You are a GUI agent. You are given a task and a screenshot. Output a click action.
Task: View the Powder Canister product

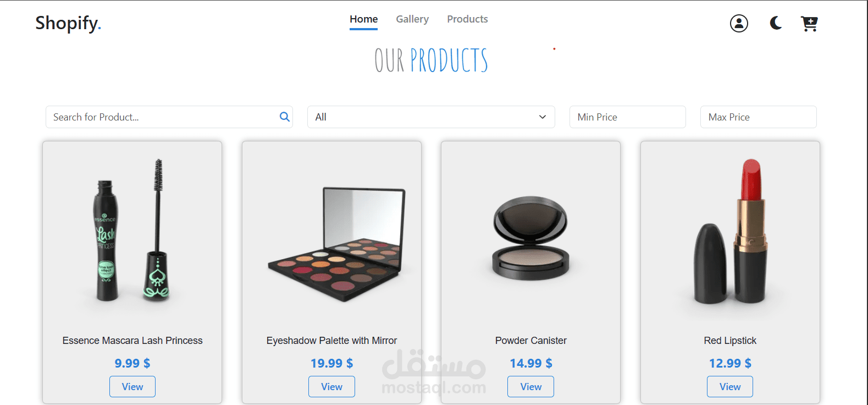pos(530,386)
